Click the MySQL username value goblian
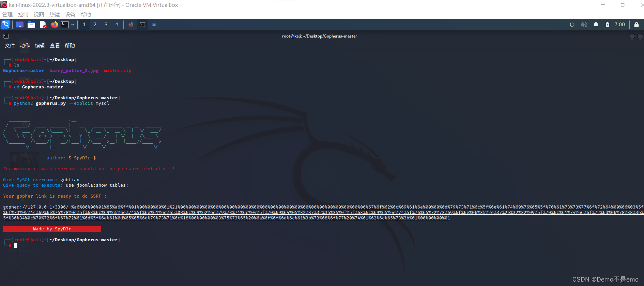Screen dimensions: 644x286 [x=70, y=180]
